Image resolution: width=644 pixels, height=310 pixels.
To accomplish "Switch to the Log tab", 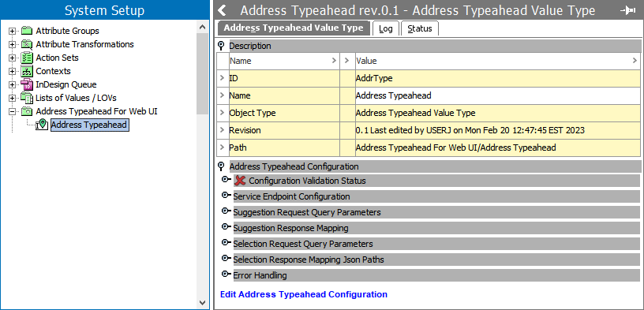I will point(386,28).
